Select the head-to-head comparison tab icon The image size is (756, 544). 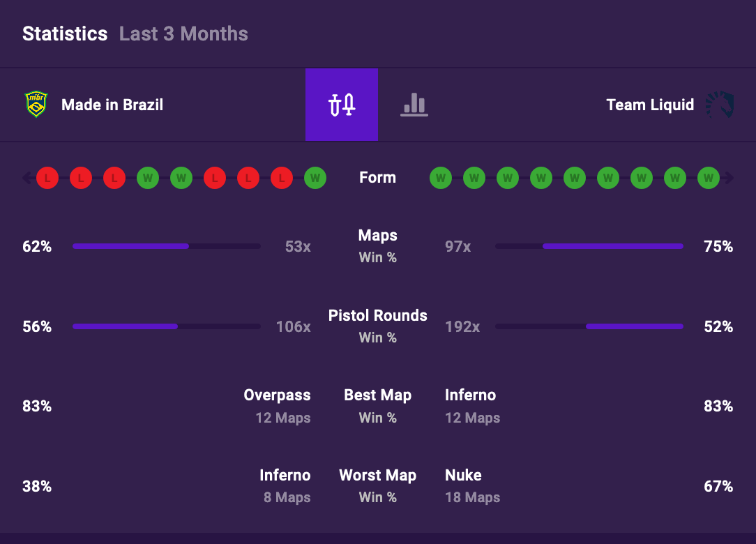tap(342, 105)
